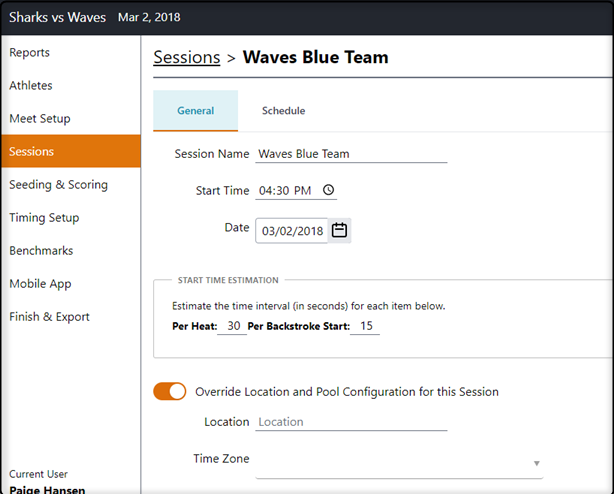Open the Date calendar picker icon

(x=339, y=230)
